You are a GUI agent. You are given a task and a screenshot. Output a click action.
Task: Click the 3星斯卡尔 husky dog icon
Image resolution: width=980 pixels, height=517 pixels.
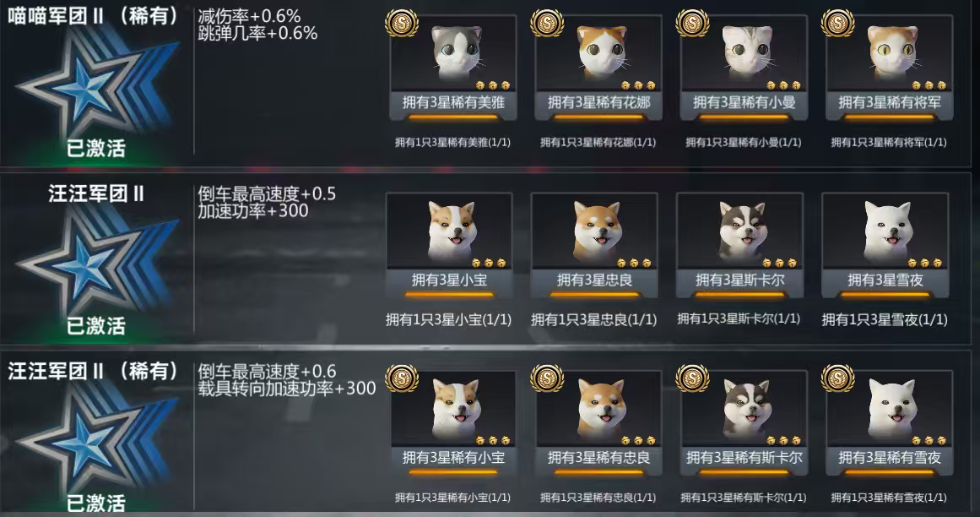743,231
